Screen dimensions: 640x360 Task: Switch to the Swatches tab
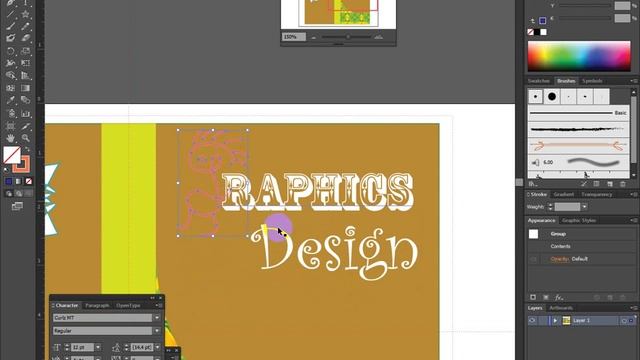pyautogui.click(x=538, y=81)
